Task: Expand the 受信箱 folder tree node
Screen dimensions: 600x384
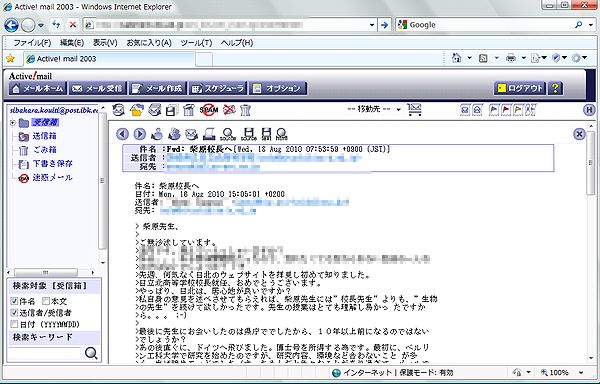Action: point(12,123)
